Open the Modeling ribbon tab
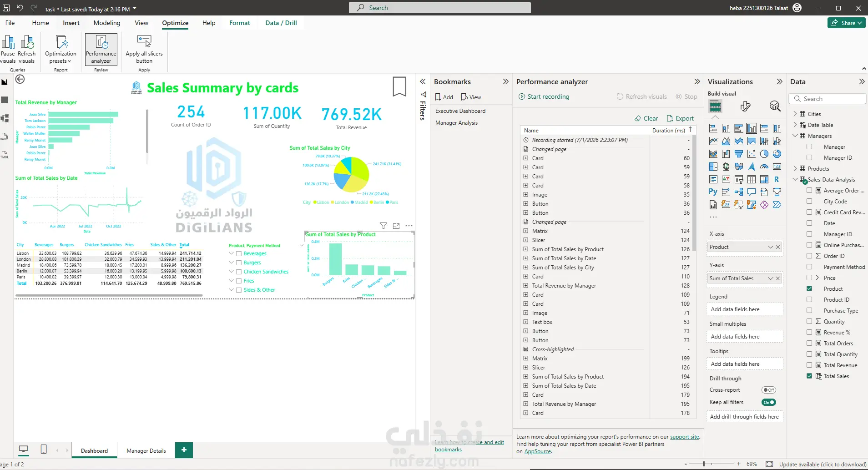 pyautogui.click(x=107, y=23)
